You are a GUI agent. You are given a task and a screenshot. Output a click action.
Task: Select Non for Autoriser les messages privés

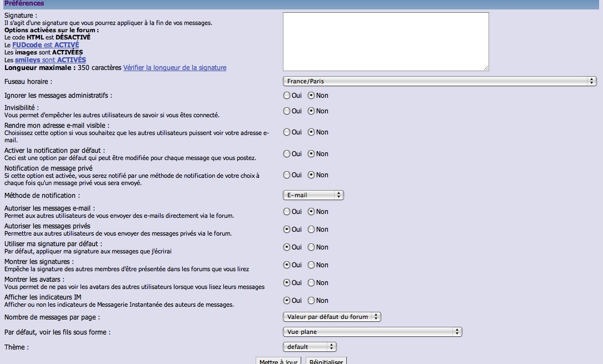coord(311,230)
